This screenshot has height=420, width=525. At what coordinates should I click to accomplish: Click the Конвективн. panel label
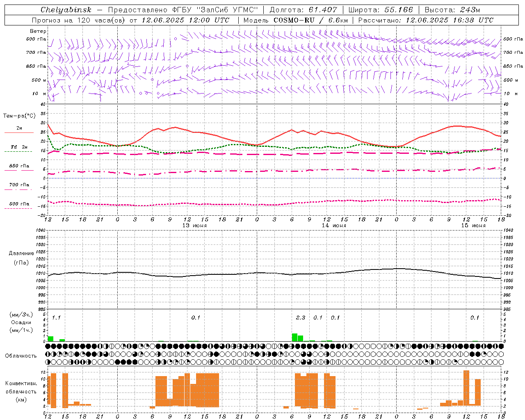21,383
